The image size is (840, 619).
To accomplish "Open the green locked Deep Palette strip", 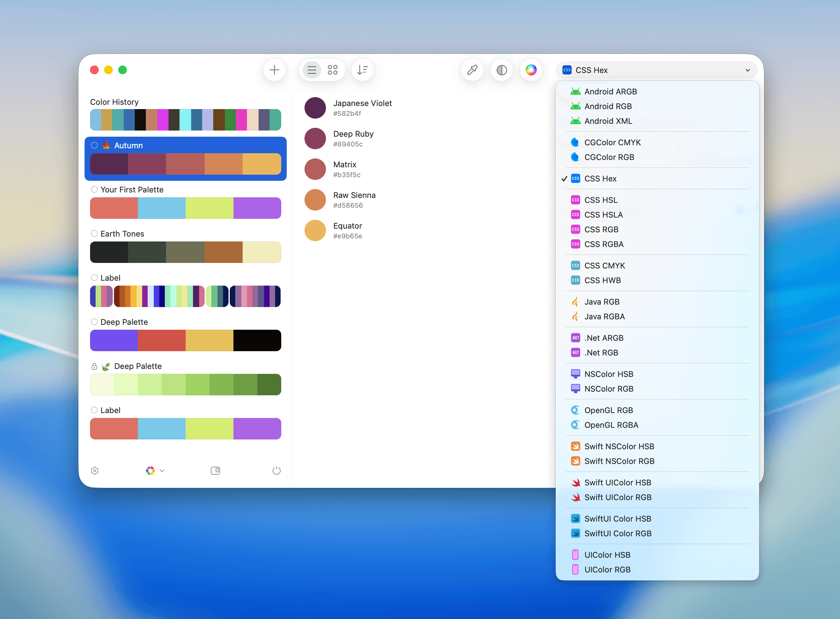I will point(185,385).
